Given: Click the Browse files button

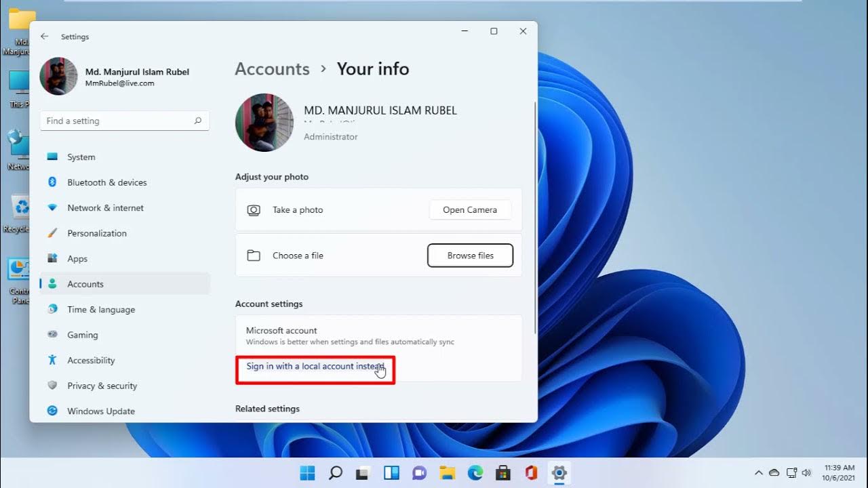Looking at the screenshot, I should point(470,256).
